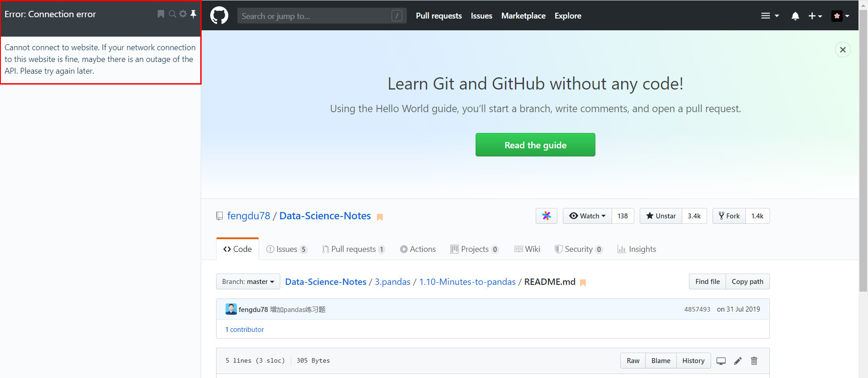Open Data-Science-Notes repository title link
The height and width of the screenshot is (378, 868).
click(x=325, y=216)
